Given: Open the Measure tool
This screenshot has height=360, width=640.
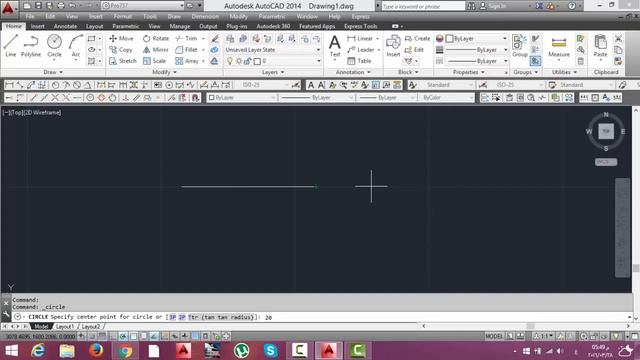Looking at the screenshot, I should tap(559, 45).
